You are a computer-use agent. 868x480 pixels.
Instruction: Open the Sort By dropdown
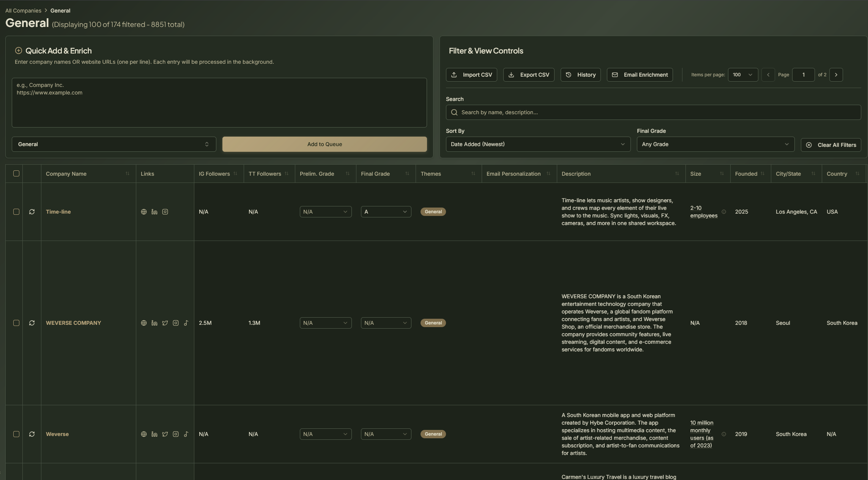[538, 144]
